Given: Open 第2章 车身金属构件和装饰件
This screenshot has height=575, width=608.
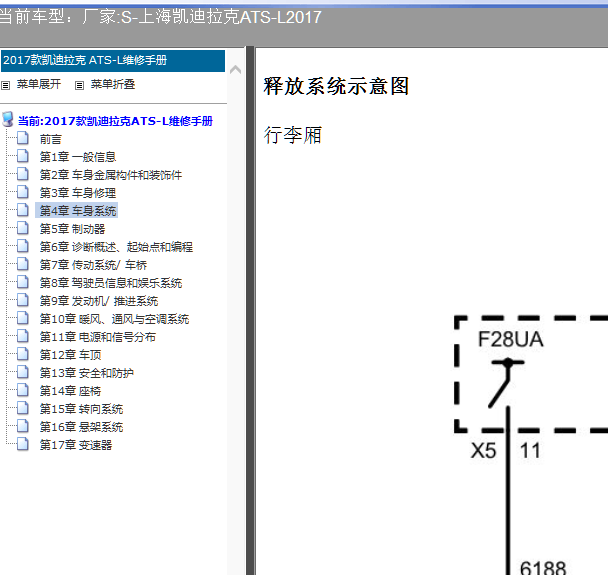Looking at the screenshot, I should click(x=111, y=175).
